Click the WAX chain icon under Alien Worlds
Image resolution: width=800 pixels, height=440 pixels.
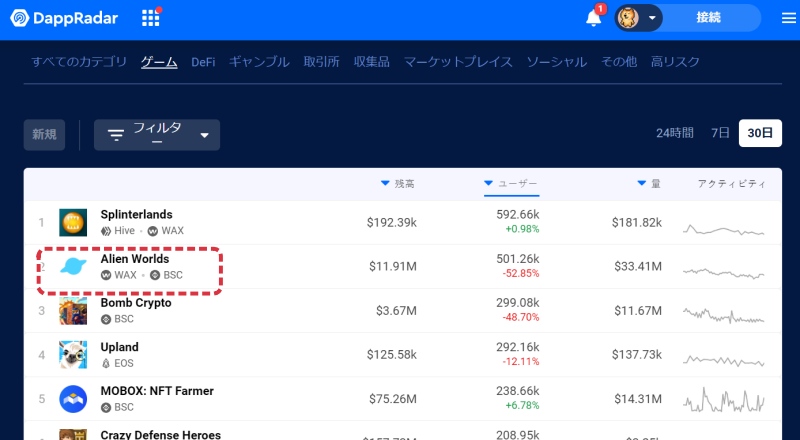[106, 275]
